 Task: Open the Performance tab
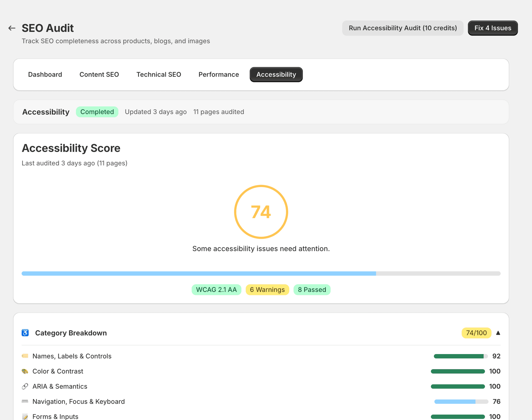click(x=219, y=74)
